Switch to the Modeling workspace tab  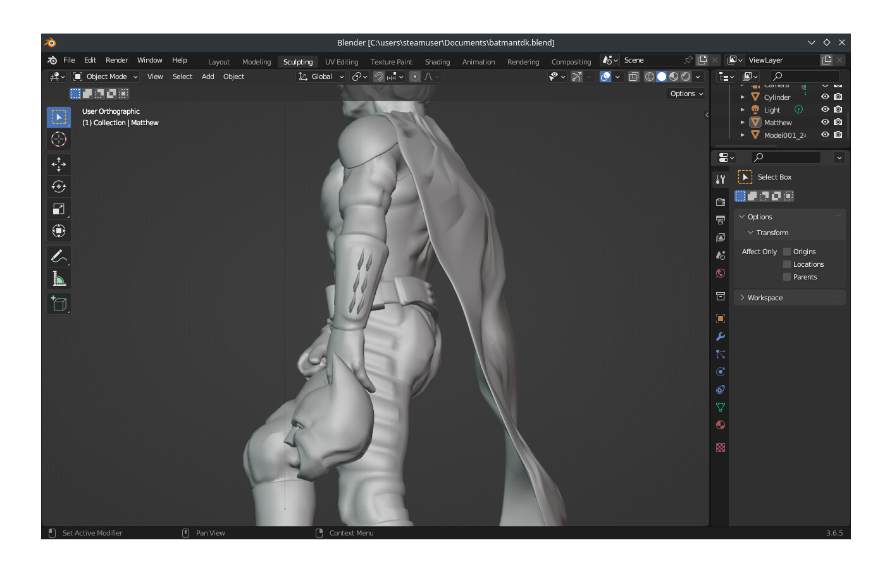[x=256, y=62]
